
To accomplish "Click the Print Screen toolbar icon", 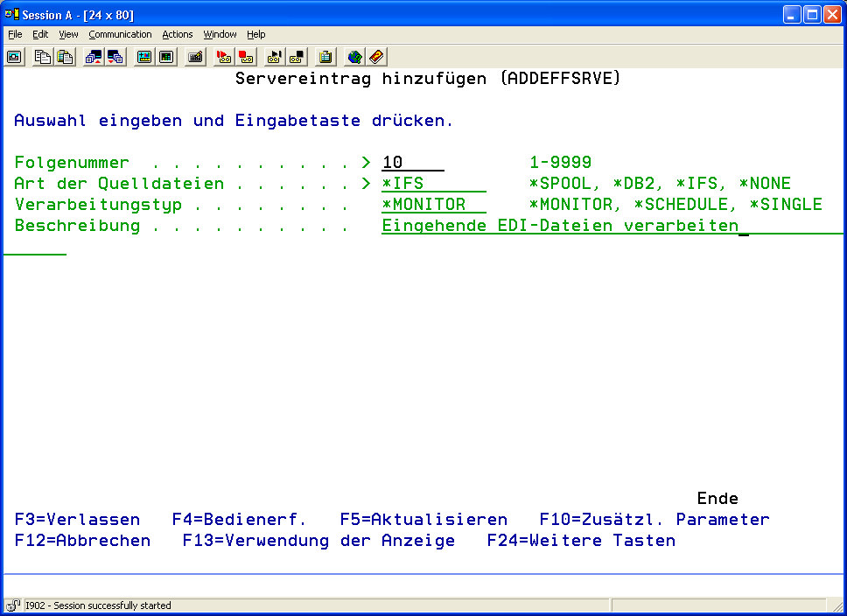I will tap(15, 57).
